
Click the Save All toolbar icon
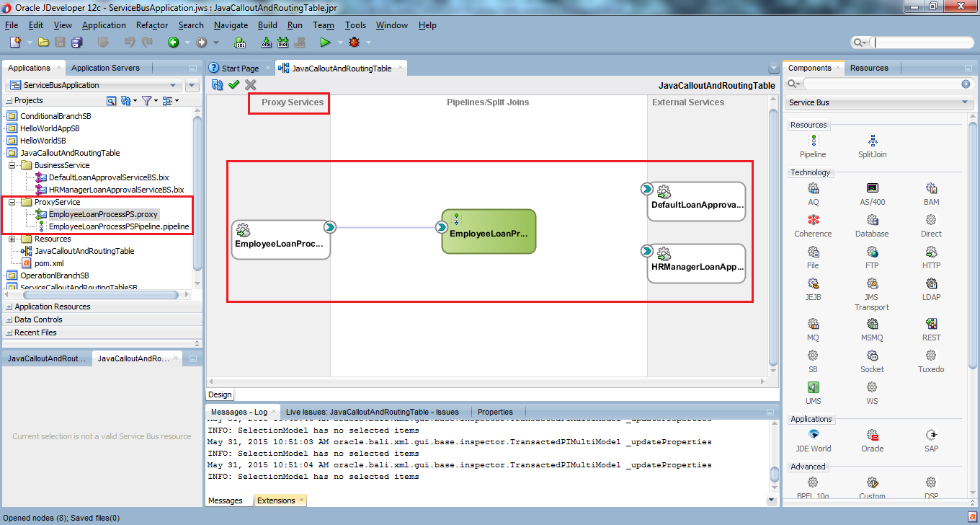(76, 43)
